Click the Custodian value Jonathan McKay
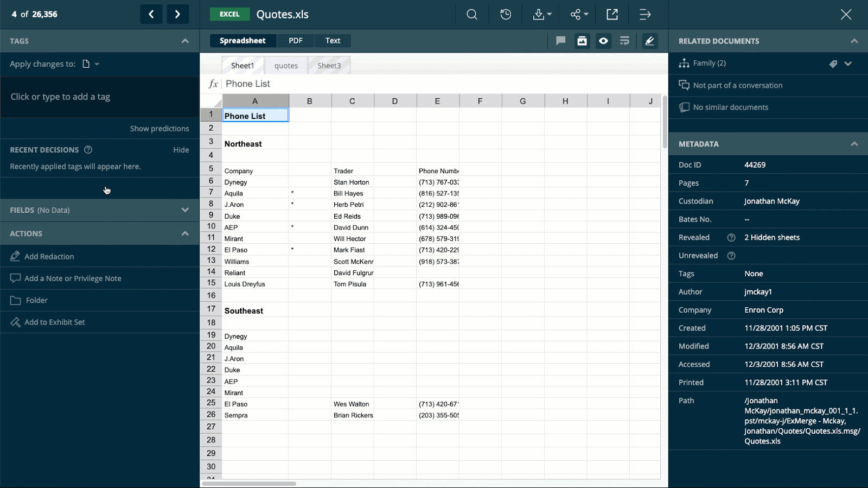Viewport: 868px width, 488px height. click(771, 201)
